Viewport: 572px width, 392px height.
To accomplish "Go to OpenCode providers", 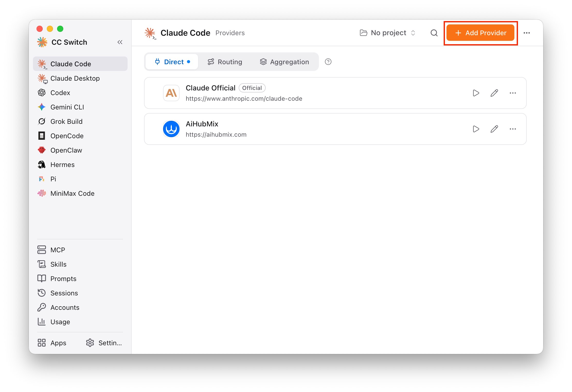I will [80, 136].
